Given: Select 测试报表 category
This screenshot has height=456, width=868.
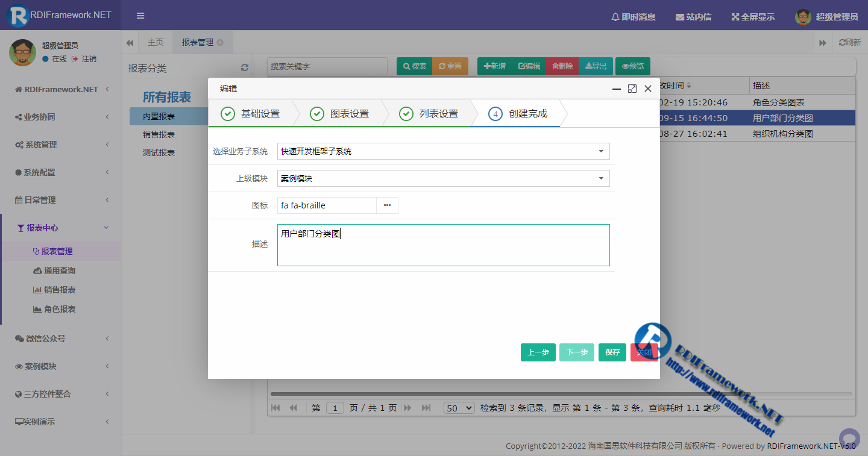Looking at the screenshot, I should [159, 152].
